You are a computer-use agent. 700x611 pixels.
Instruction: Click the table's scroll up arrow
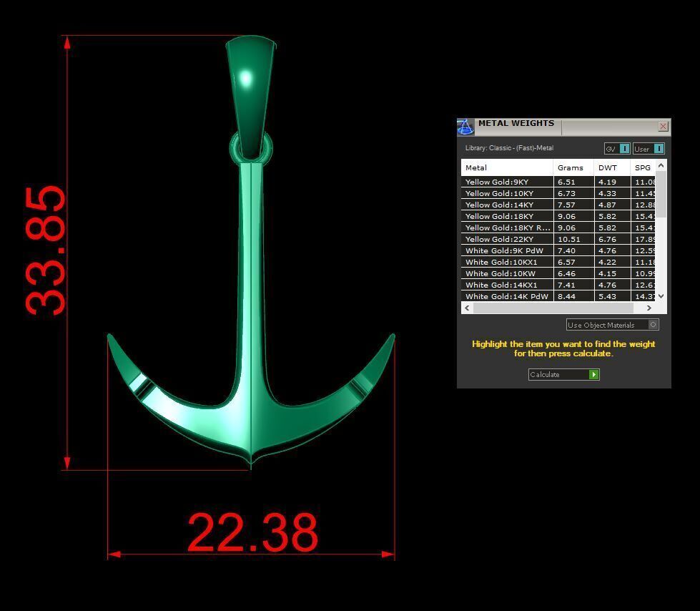(x=661, y=165)
